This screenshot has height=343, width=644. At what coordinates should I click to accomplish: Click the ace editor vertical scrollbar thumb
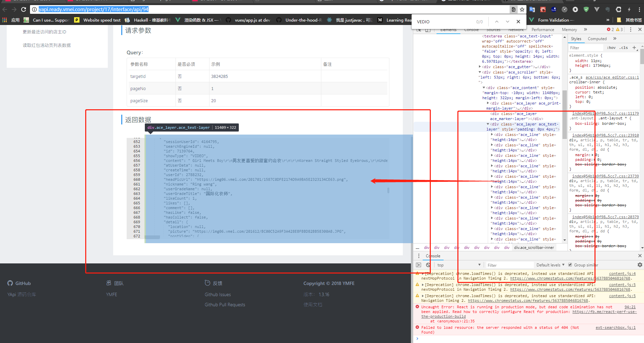pyautogui.click(x=388, y=191)
